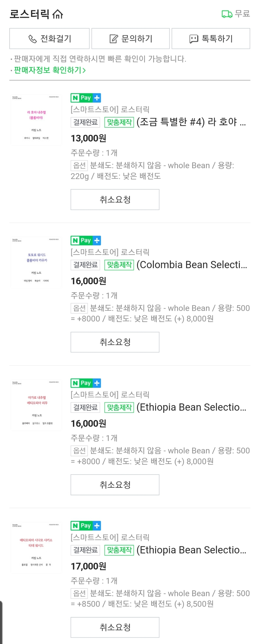Request cancel for the 13,000원 order
The image size is (259, 644).
tap(115, 199)
